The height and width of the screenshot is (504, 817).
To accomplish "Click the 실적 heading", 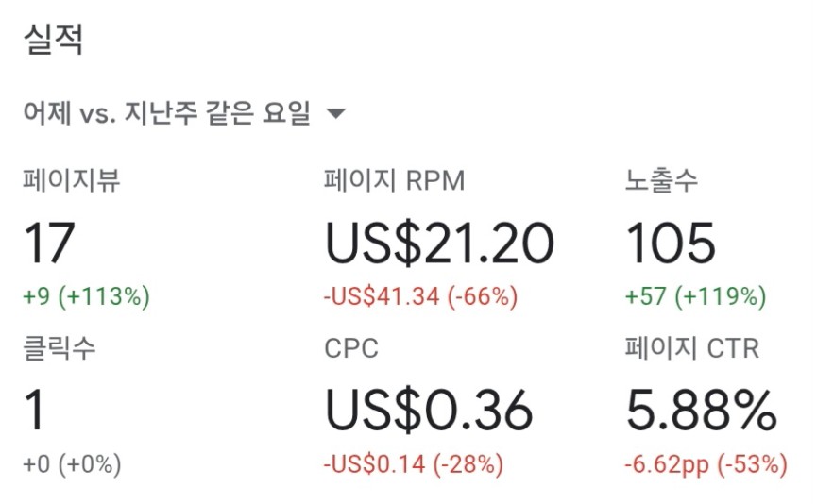I will [54, 40].
